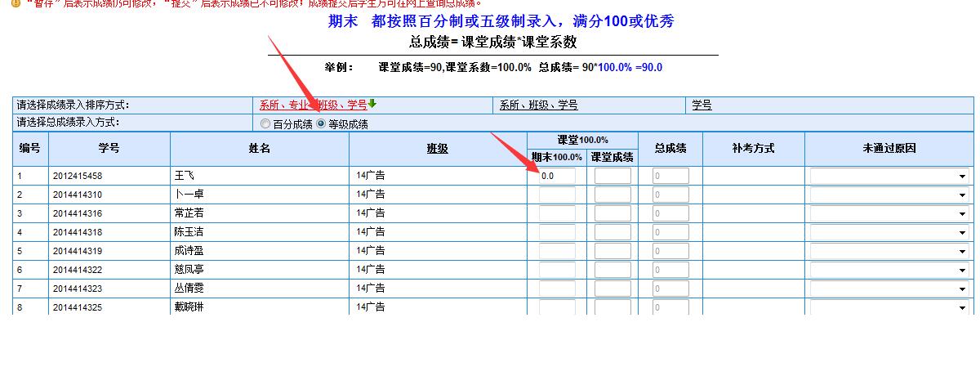
Task: Click 课堂成绩 field for 王飞
Action: point(612,176)
